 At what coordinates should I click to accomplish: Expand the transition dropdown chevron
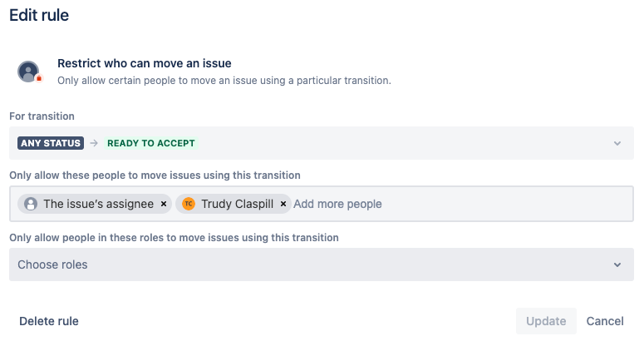617,143
